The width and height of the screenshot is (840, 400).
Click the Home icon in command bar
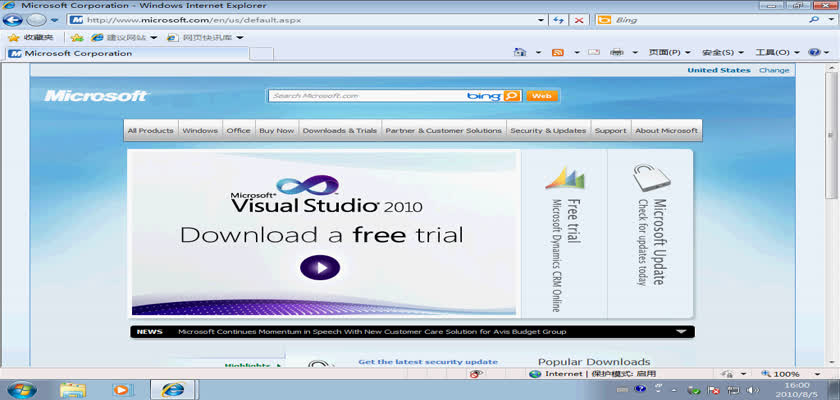(519, 52)
